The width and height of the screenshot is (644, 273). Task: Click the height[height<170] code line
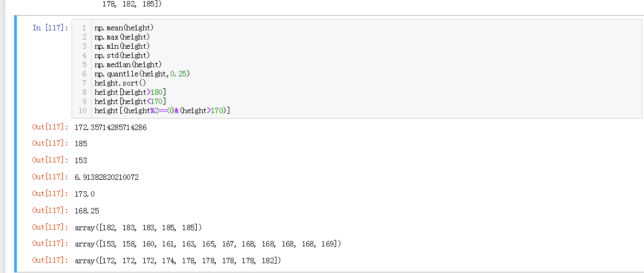point(130,101)
